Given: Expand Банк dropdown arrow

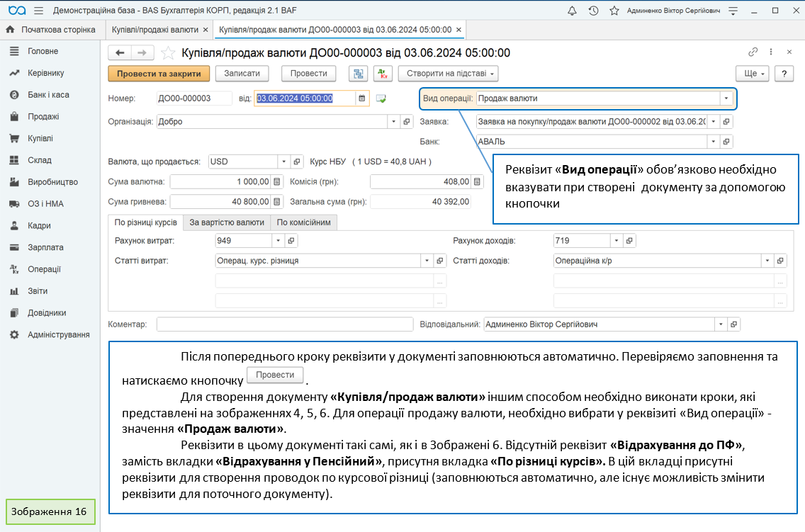Looking at the screenshot, I should click(x=713, y=142).
